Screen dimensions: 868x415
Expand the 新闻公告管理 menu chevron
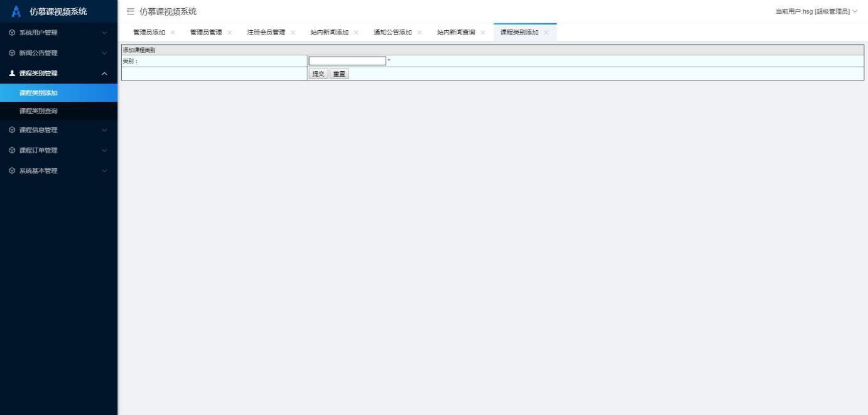[x=104, y=53]
